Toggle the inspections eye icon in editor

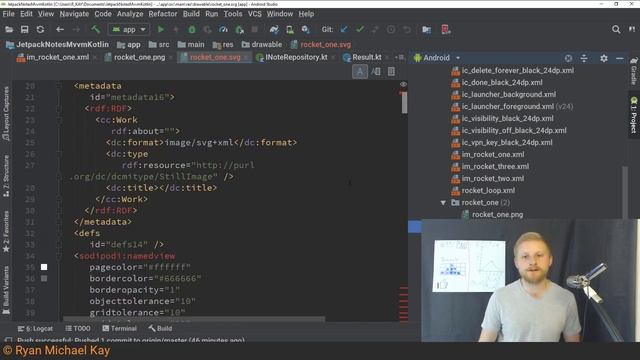403,84
